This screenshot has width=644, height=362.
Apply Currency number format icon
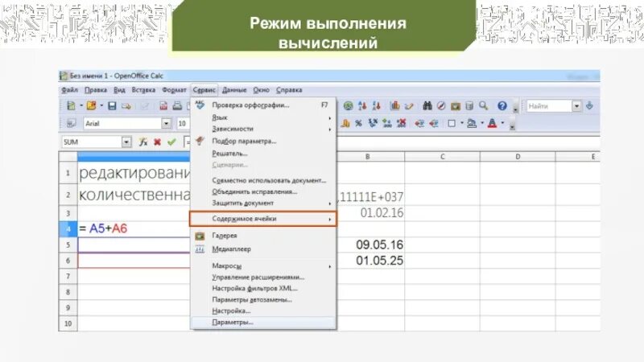pyautogui.click(x=345, y=123)
